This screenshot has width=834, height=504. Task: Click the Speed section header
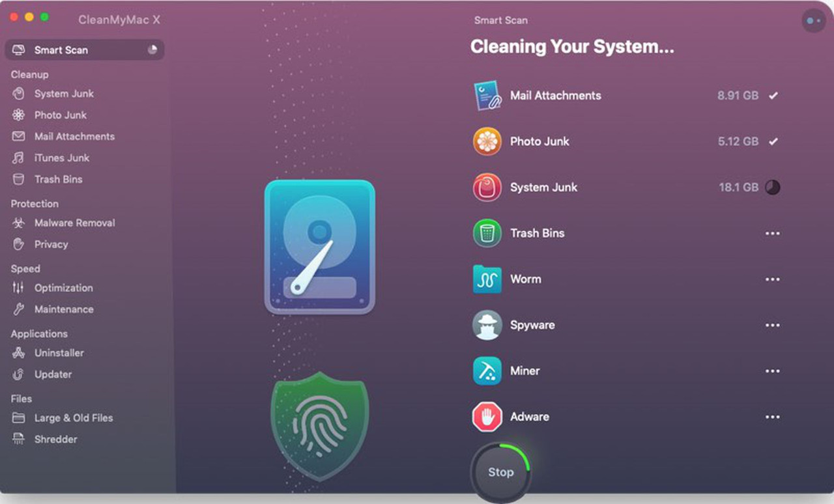[x=25, y=269]
